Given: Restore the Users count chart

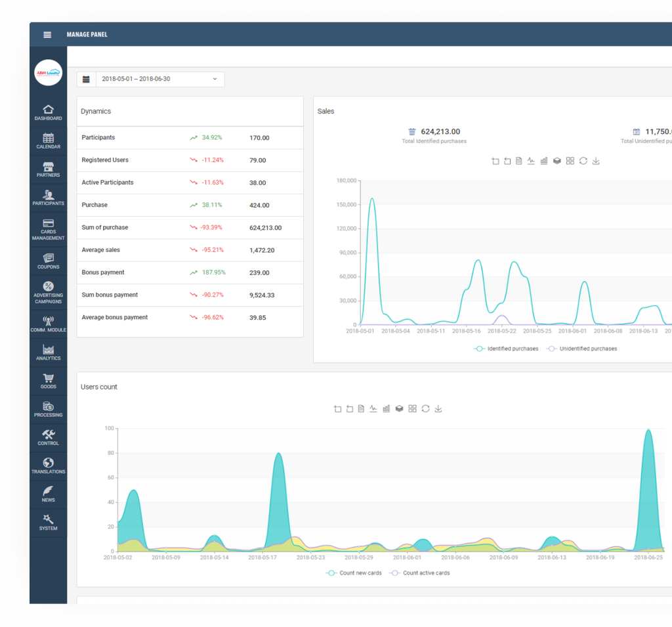Looking at the screenshot, I should pyautogui.click(x=425, y=408).
